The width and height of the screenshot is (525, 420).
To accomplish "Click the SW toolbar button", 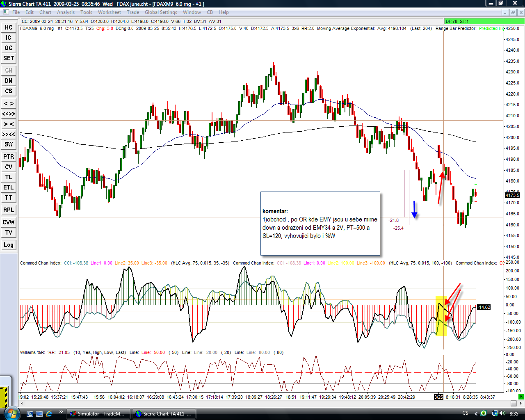I will 9,144.
